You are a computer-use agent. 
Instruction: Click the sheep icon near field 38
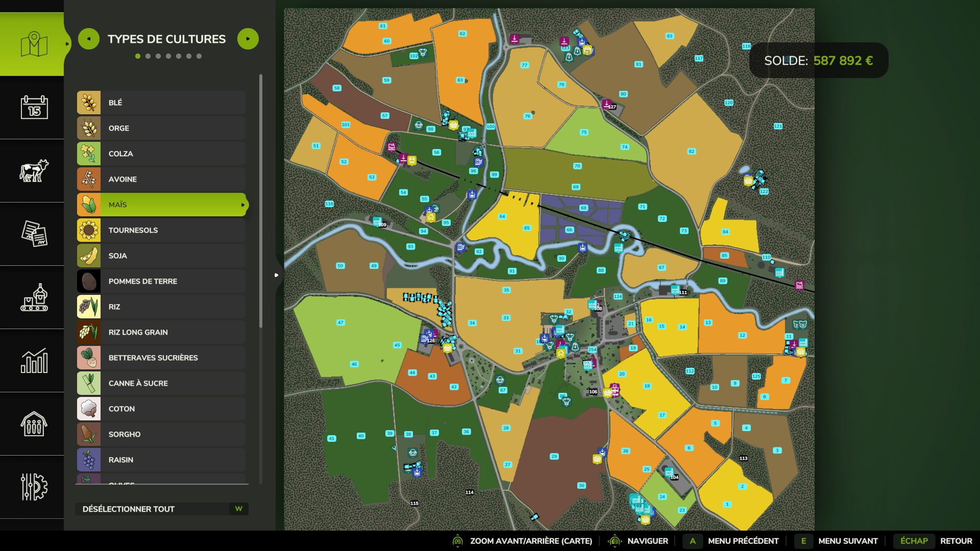[x=413, y=453]
